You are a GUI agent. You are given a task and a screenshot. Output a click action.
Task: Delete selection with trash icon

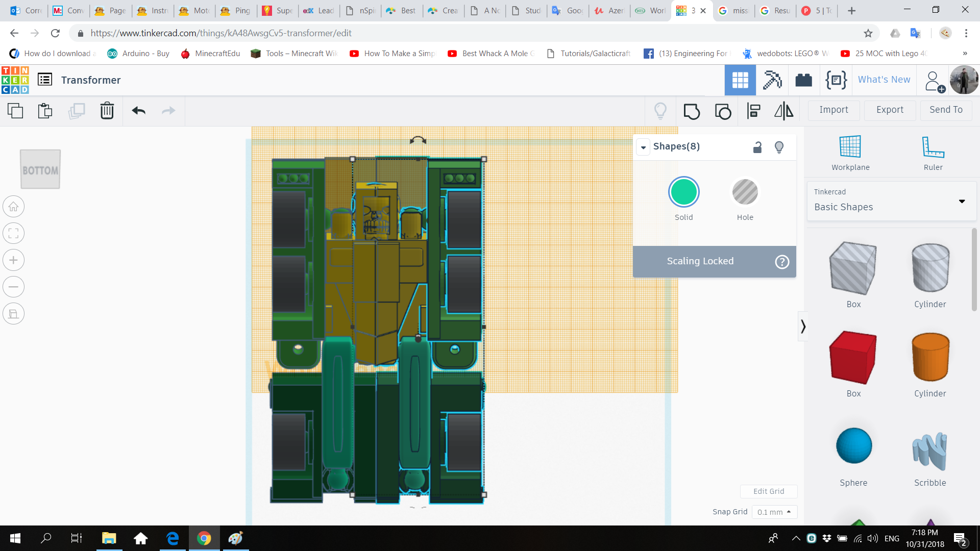[x=107, y=111]
